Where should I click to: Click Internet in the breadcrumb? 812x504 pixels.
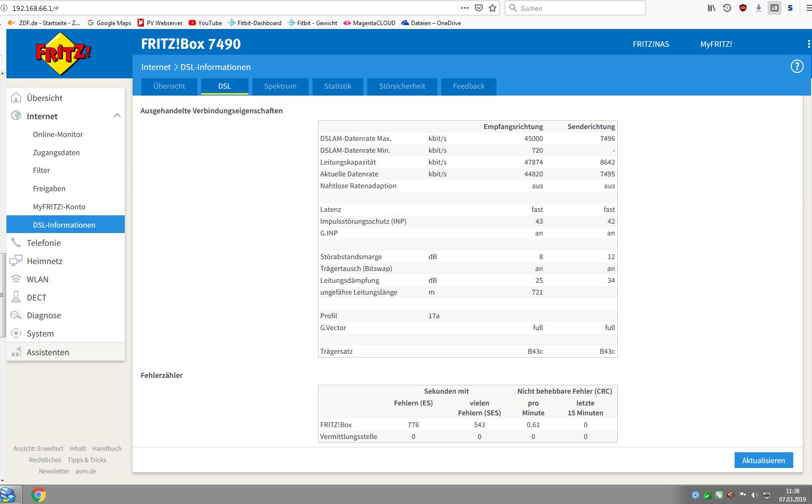(x=156, y=67)
